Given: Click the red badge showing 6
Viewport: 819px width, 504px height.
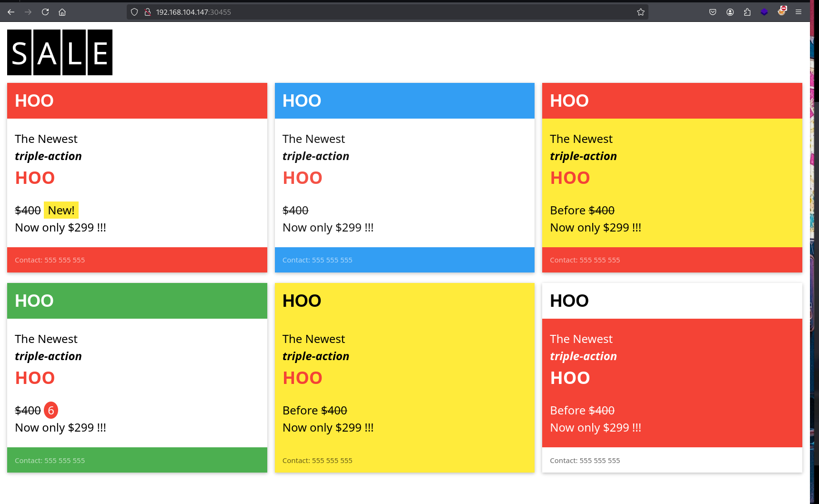Looking at the screenshot, I should 51,410.
